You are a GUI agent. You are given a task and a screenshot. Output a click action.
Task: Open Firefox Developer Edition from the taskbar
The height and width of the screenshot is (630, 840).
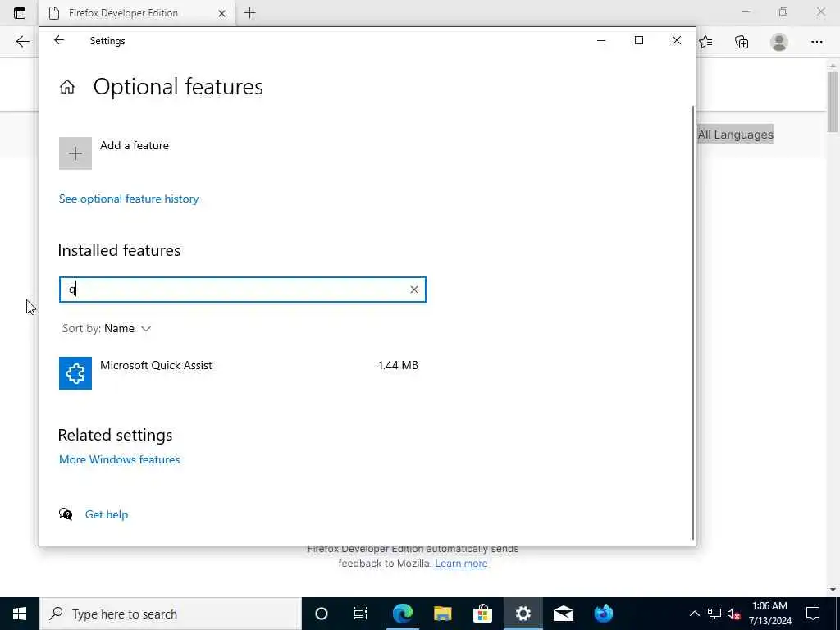tap(603, 614)
